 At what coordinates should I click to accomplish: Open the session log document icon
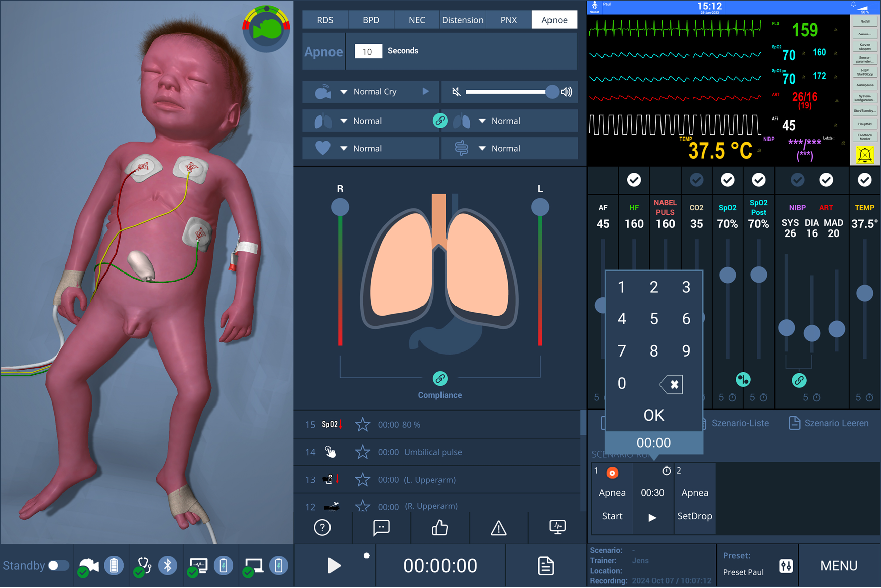click(545, 566)
